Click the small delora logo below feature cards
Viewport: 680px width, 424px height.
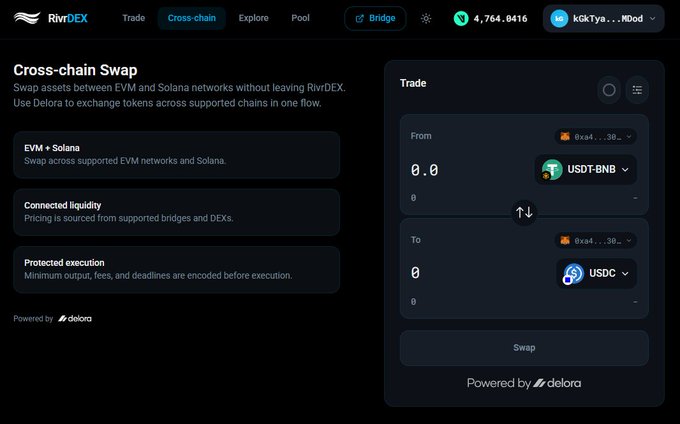(x=75, y=319)
